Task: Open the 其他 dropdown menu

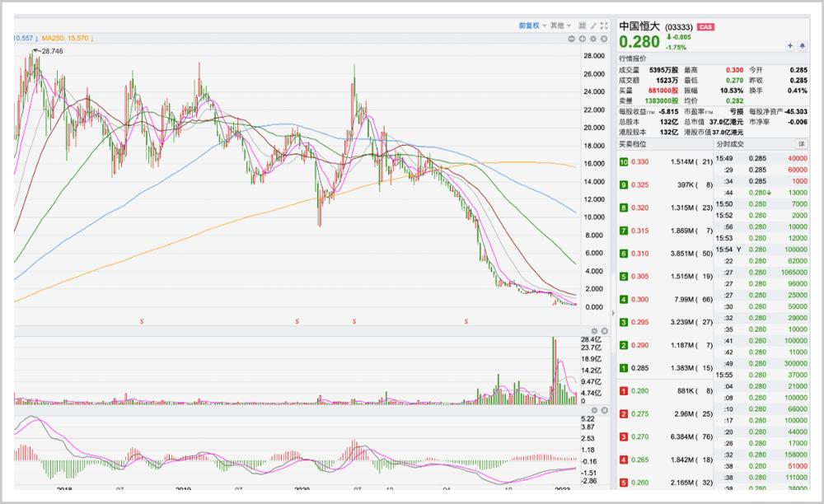Action: pyautogui.click(x=560, y=26)
